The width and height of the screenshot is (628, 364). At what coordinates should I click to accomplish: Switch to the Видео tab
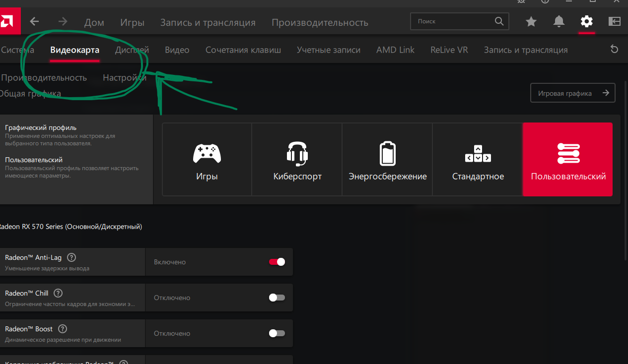click(x=177, y=50)
